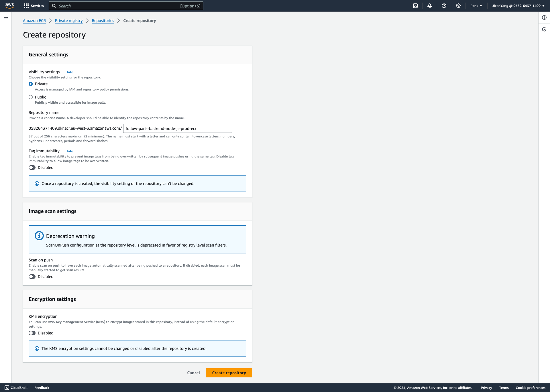
Task: Open the right-side hexagon tools icon
Action: pos(544,29)
